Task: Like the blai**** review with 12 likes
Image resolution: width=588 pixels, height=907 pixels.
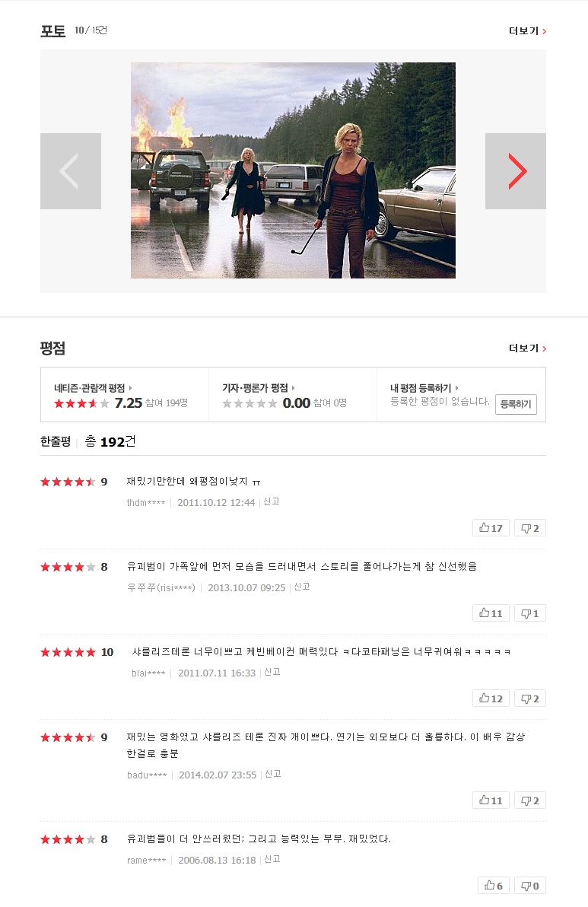Action: 491,699
